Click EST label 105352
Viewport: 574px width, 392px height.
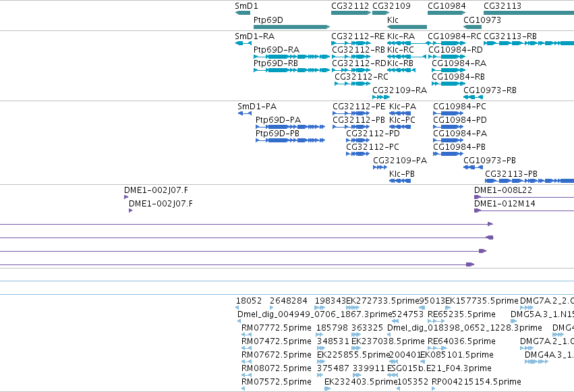(413, 382)
